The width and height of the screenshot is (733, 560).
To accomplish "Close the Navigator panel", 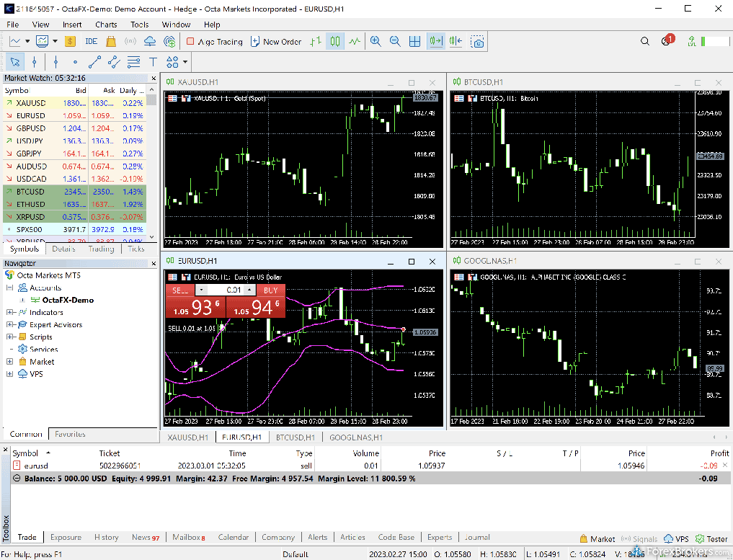I will [154, 264].
